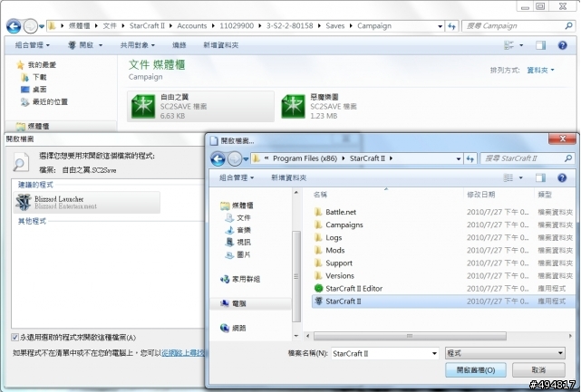Click 從網路上尋找 link
Image resolution: width=581 pixels, height=392 pixels.
pyautogui.click(x=183, y=353)
